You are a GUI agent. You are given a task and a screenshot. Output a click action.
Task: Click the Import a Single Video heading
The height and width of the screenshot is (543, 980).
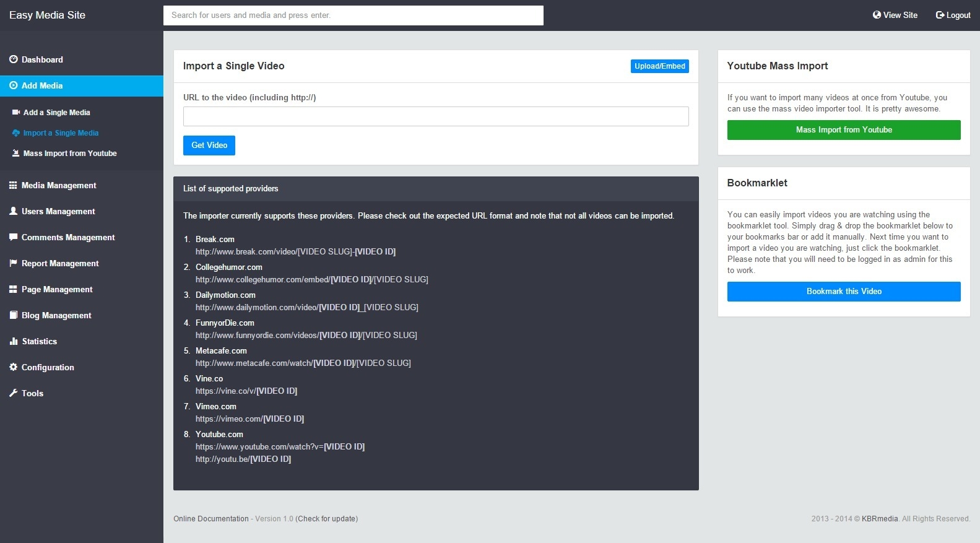coord(233,66)
